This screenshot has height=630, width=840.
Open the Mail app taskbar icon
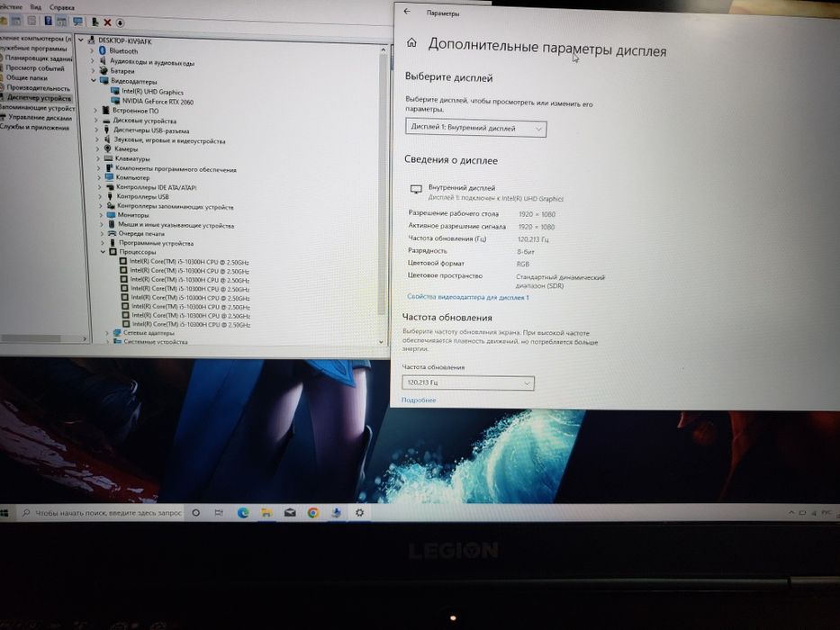[290, 513]
